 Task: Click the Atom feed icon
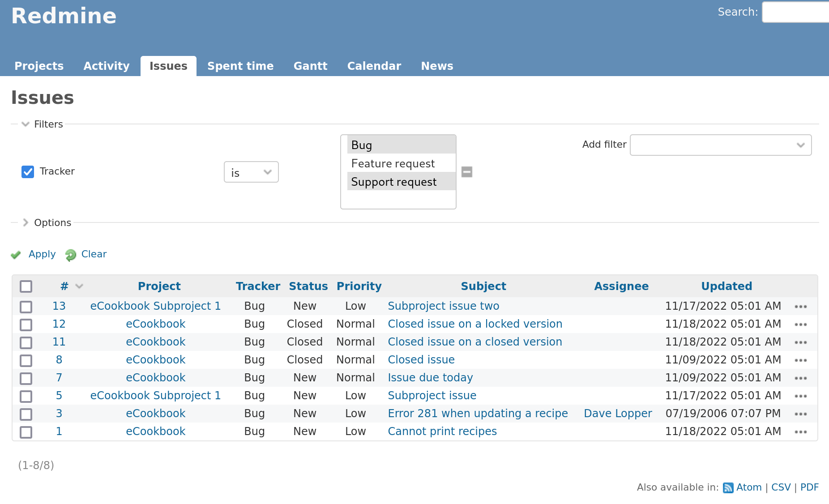pos(728,487)
